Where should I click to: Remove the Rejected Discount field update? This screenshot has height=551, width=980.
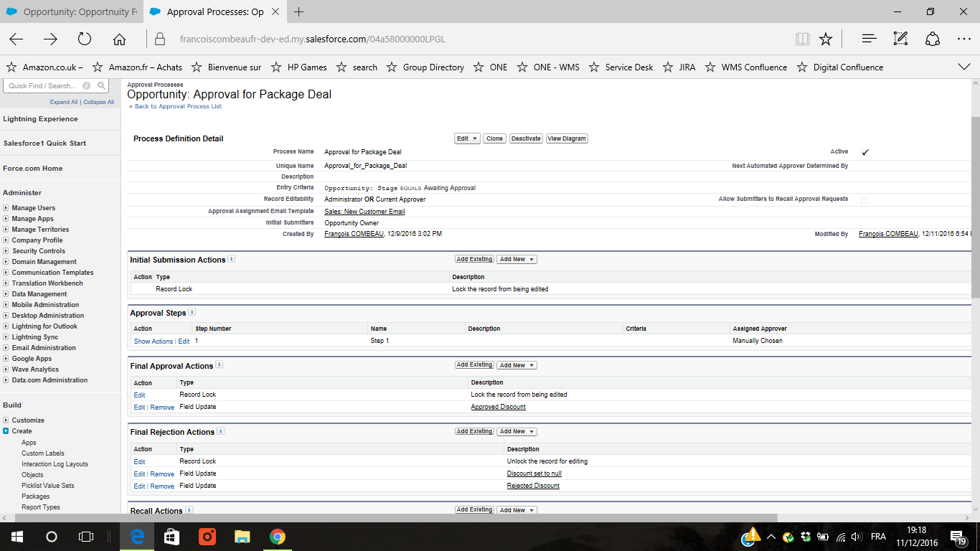pos(162,486)
